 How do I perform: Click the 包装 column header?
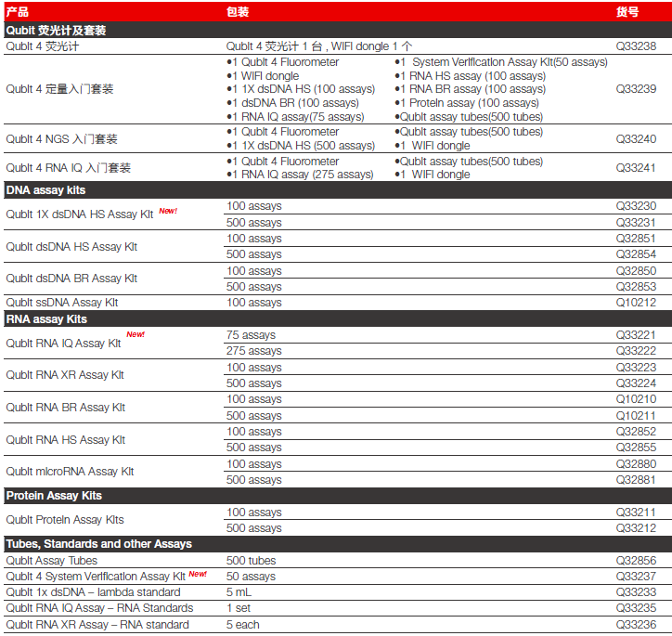[x=238, y=11]
